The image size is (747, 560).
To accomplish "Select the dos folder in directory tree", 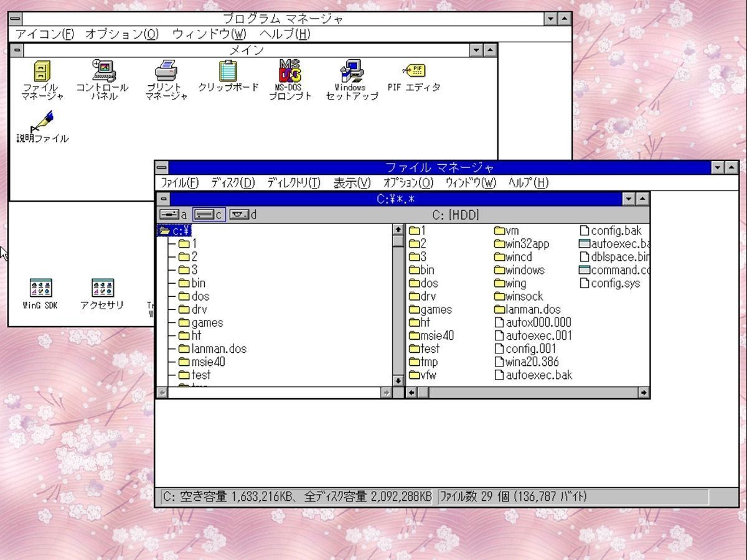I will coord(194,296).
